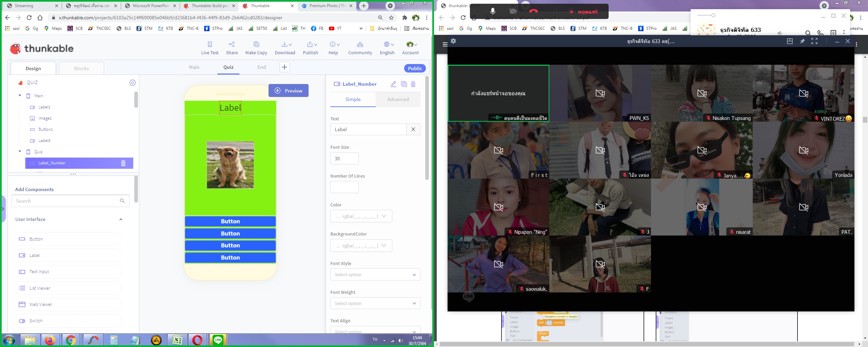Click the Add Components search box

coord(70,201)
